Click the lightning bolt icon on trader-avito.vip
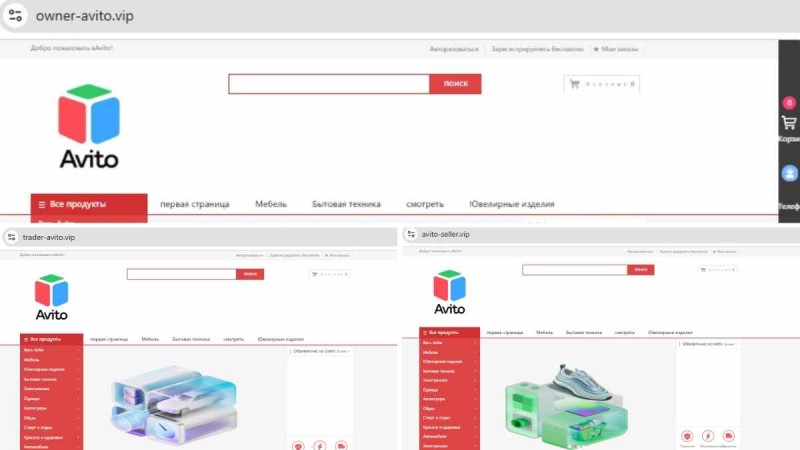800x450 pixels. pos(320,445)
